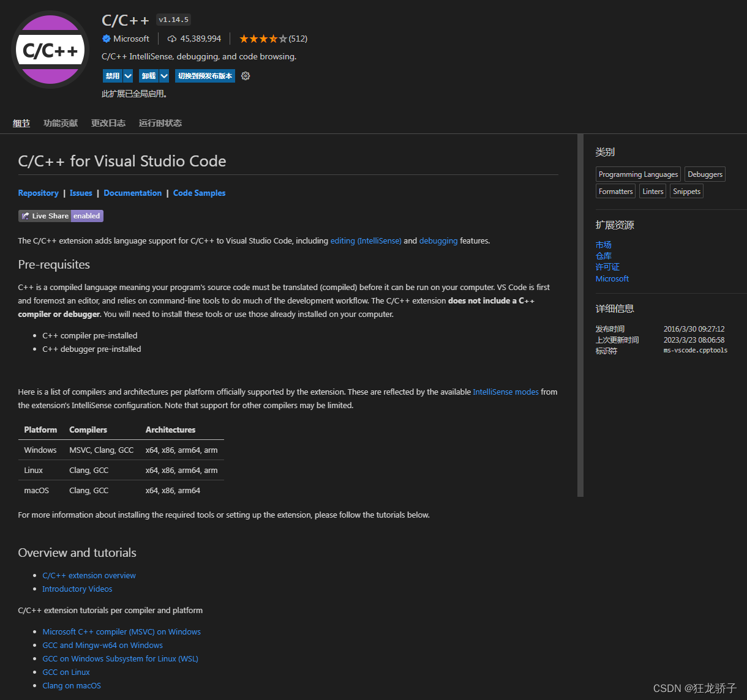The image size is (747, 700).
Task: Open GCC and Mingw-w64 on Windows tutorial
Action: pos(103,646)
